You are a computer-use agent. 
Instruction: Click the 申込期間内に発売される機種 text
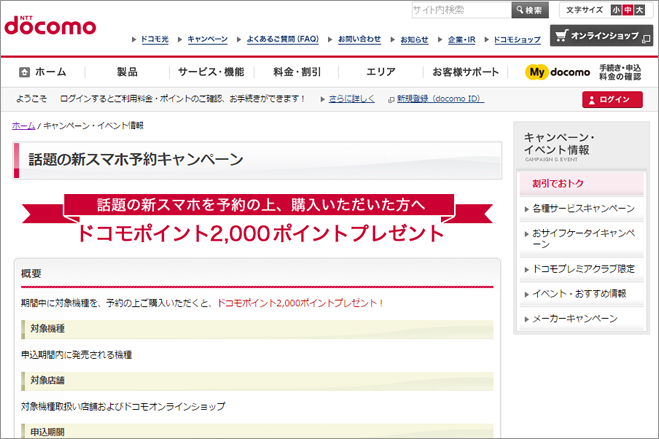(76, 355)
